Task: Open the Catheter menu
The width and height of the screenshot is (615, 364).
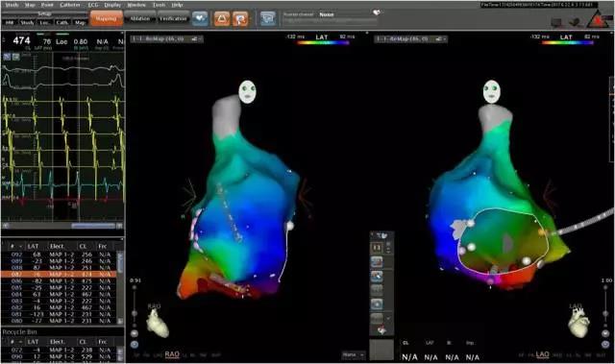Action: [70, 5]
